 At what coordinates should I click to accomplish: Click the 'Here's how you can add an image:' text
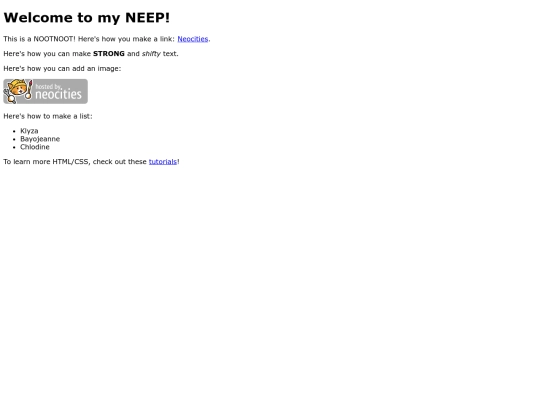(x=62, y=69)
